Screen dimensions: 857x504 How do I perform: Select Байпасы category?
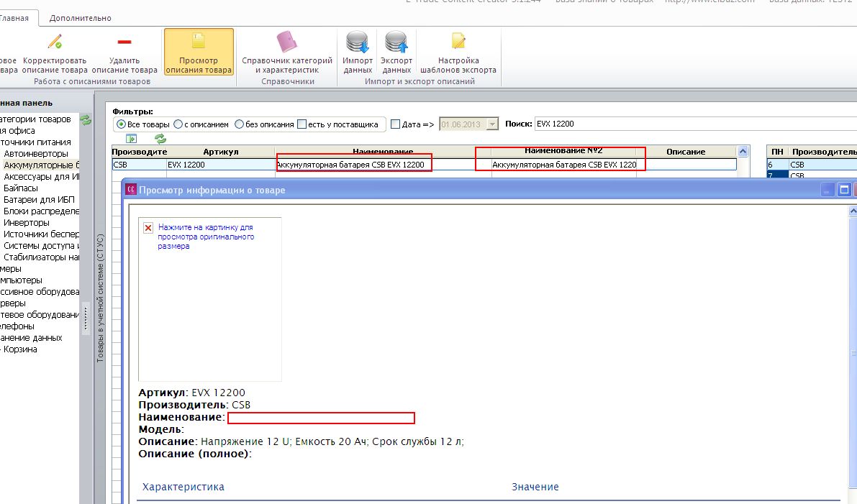click(21, 188)
